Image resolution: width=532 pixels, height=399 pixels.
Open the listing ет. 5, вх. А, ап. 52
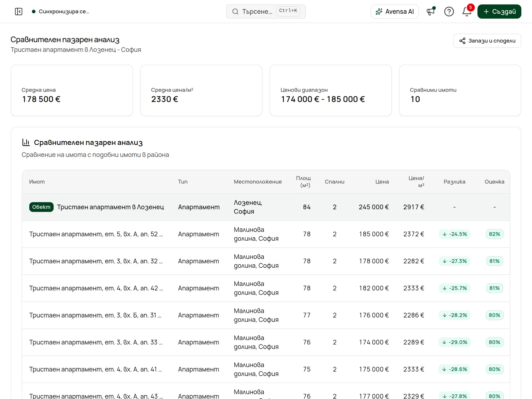click(96, 234)
